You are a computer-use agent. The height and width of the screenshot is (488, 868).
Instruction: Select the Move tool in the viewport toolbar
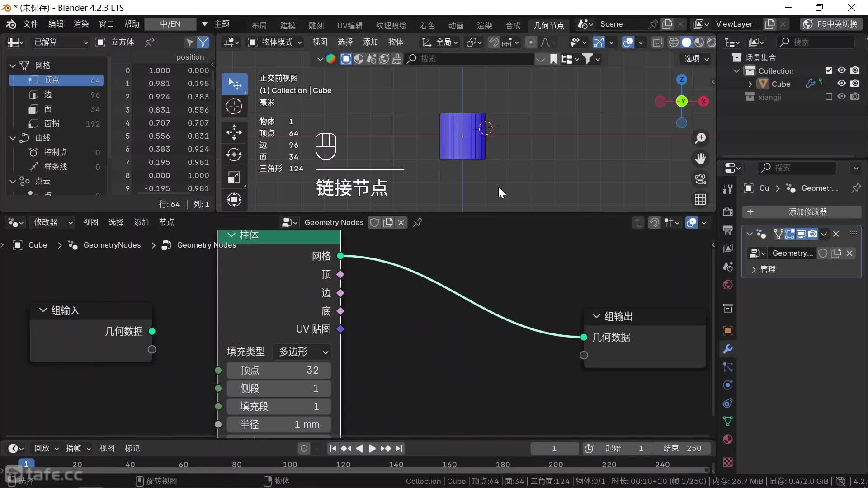tap(234, 132)
